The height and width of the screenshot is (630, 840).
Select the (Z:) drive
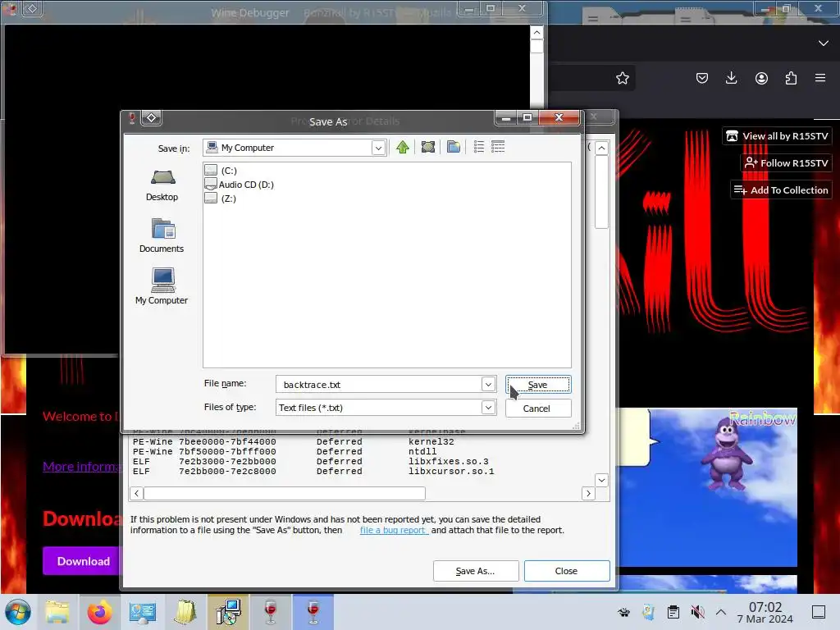221,199
